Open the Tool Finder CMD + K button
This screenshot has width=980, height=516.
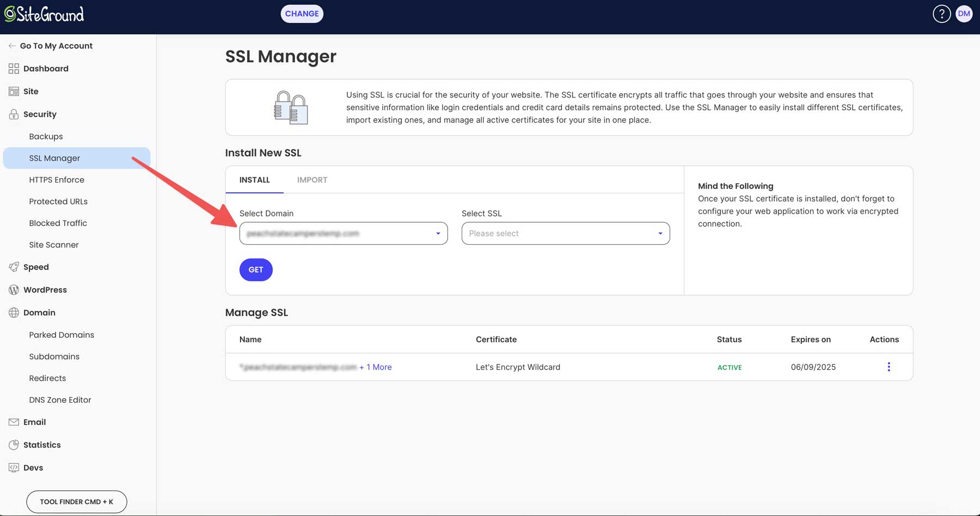(x=76, y=502)
